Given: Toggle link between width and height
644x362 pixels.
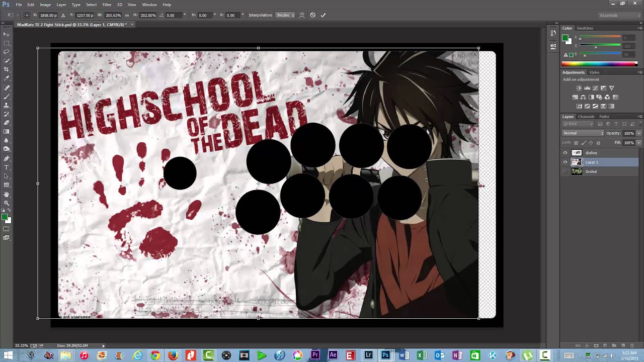Looking at the screenshot, I should (x=127, y=15).
